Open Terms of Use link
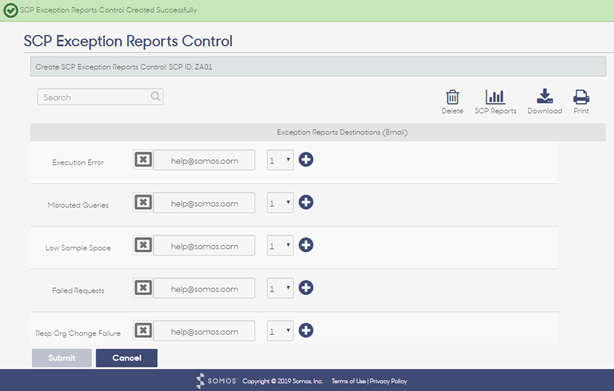Image resolution: width=614 pixels, height=391 pixels. pyautogui.click(x=349, y=381)
